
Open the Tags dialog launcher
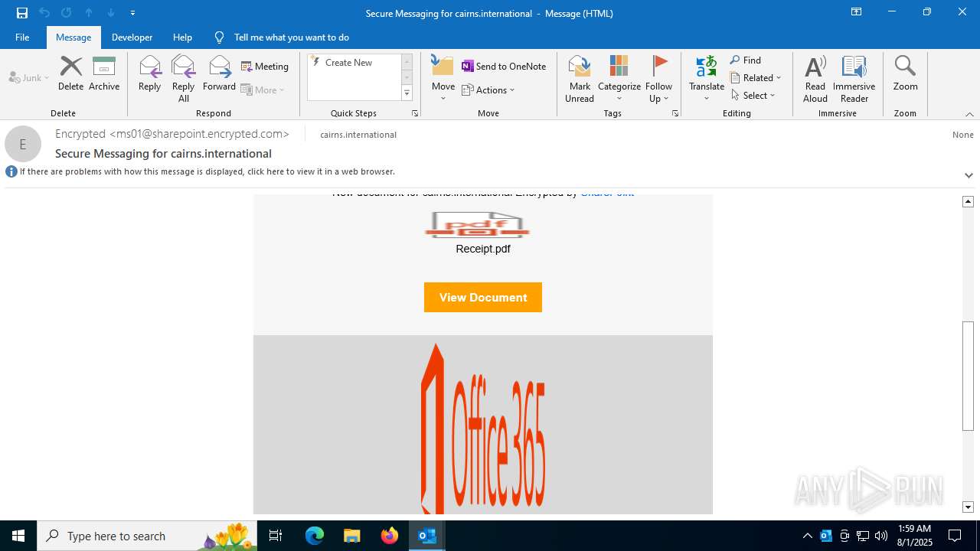pos(675,113)
